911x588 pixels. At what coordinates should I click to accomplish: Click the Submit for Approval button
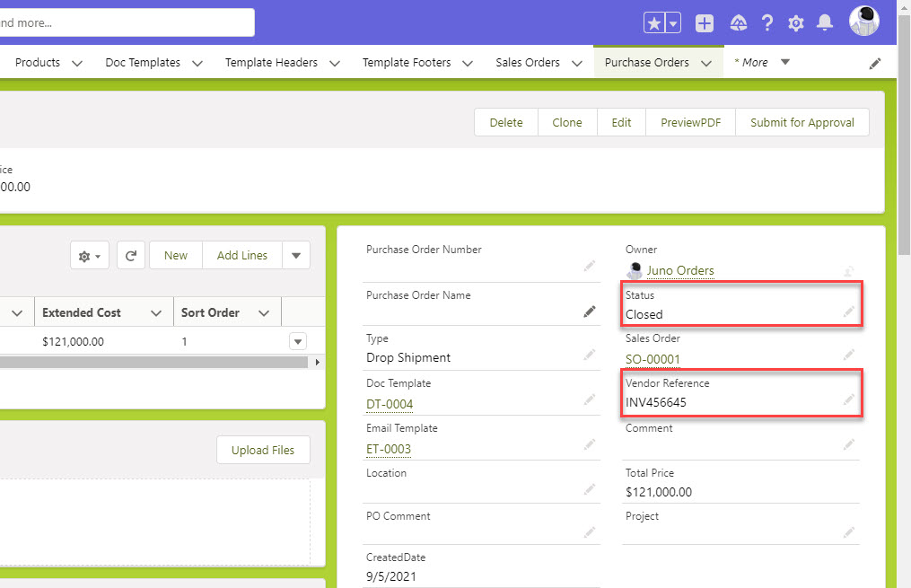pyautogui.click(x=802, y=122)
